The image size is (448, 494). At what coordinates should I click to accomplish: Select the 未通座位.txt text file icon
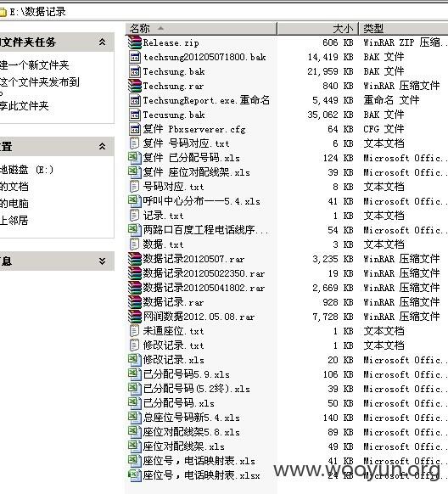point(134,331)
